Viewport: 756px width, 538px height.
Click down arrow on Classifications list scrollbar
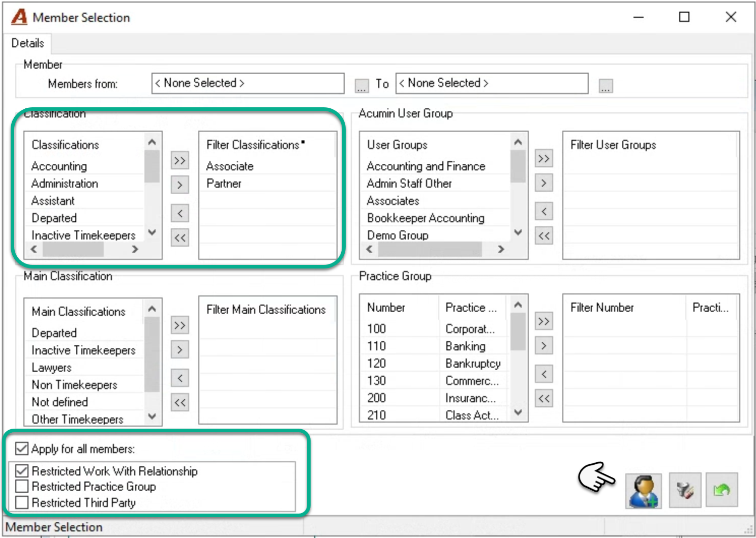coord(152,233)
